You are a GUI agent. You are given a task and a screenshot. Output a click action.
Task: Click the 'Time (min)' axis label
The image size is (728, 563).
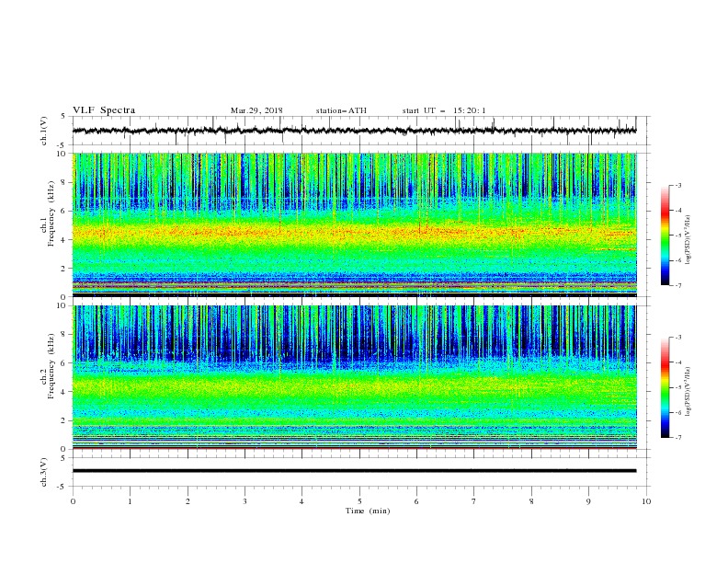[x=368, y=511]
